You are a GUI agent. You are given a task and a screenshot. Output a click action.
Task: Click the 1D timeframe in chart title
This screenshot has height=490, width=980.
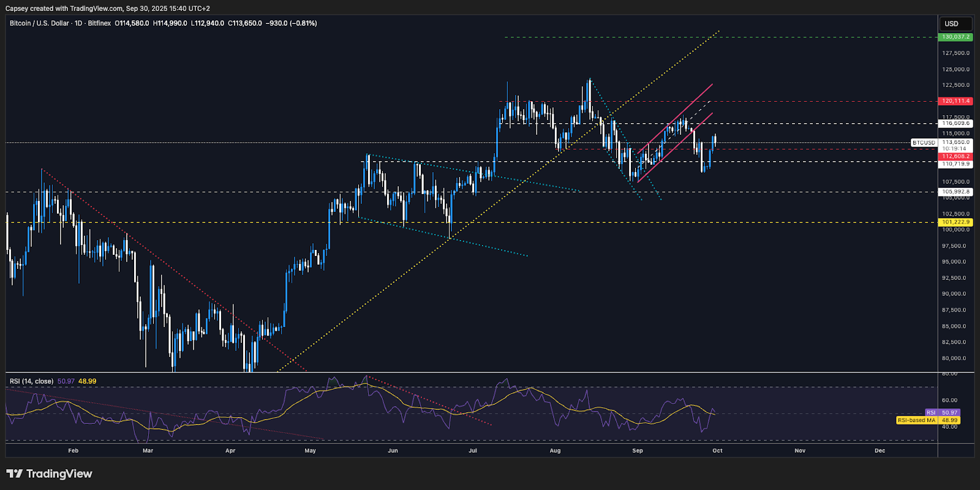pyautogui.click(x=78, y=23)
